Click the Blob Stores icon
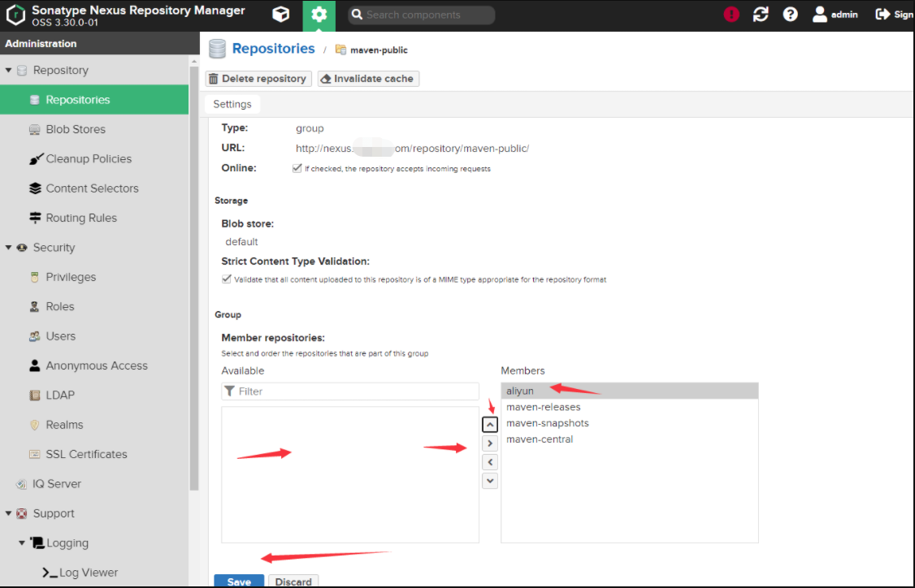The height and width of the screenshot is (588, 915). (35, 129)
